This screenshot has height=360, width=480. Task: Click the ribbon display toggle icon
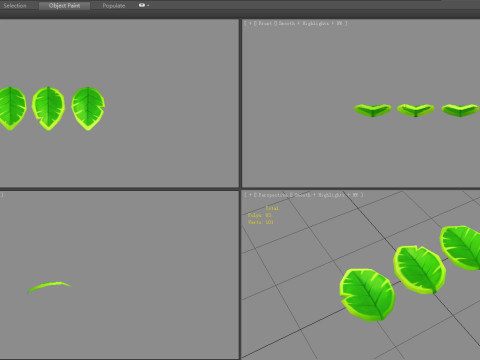[142, 5]
